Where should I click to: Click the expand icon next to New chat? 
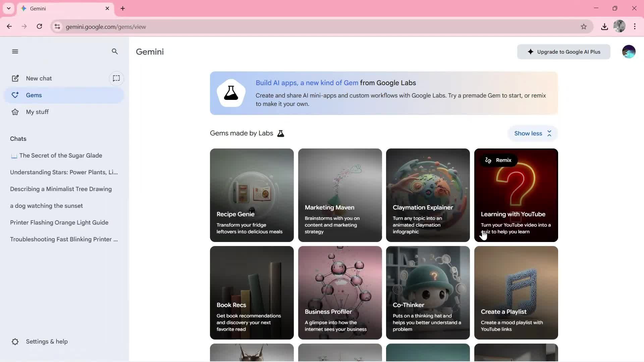tap(116, 78)
